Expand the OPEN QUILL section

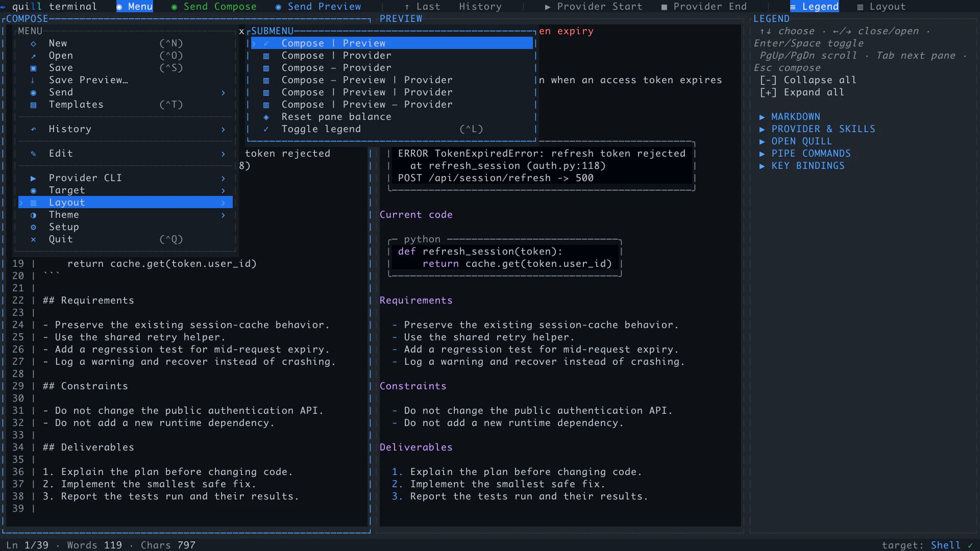point(796,141)
